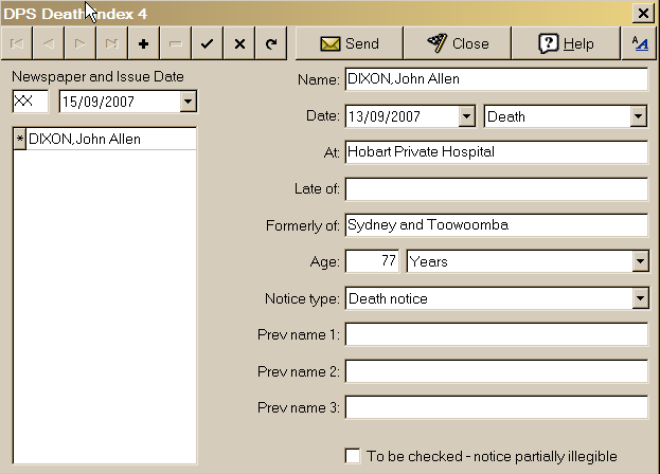The image size is (660, 474).
Task: Click the newspaper code XX field
Action: tap(30, 101)
